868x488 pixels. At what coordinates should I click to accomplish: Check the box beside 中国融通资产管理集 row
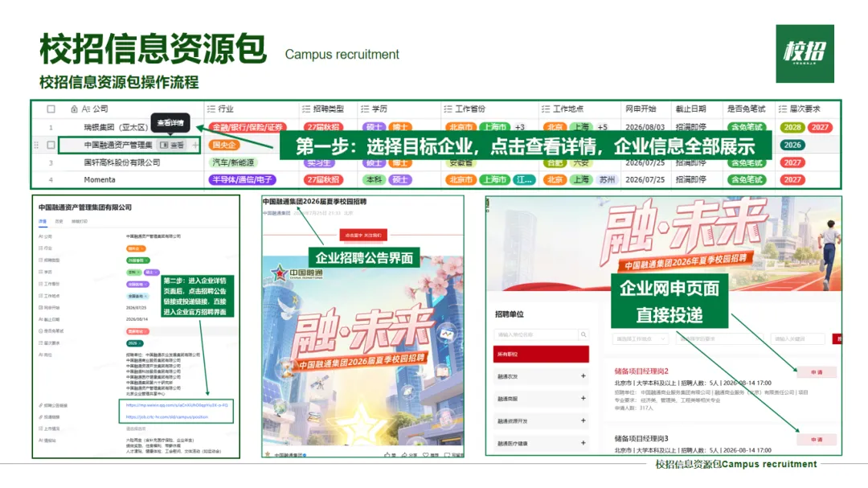tap(51, 146)
